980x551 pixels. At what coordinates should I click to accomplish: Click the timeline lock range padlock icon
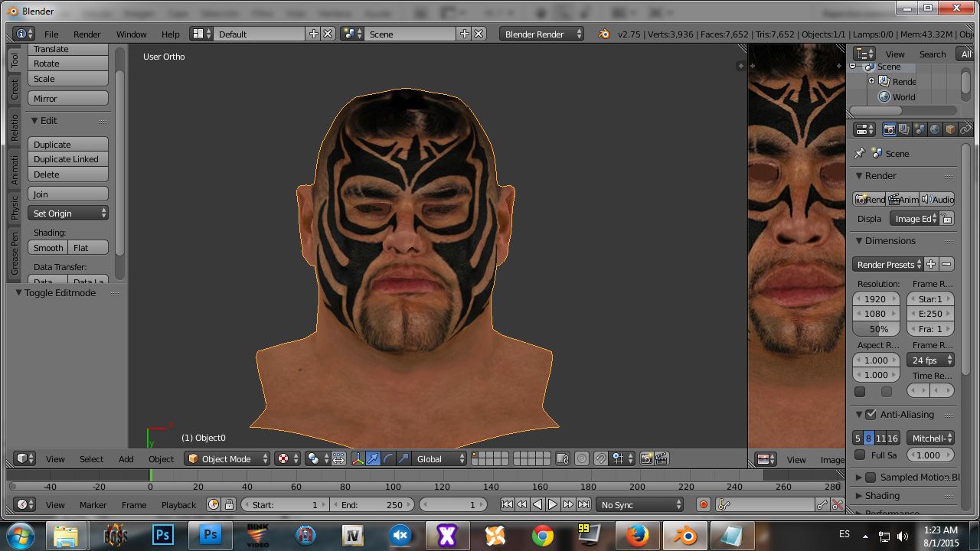point(229,504)
